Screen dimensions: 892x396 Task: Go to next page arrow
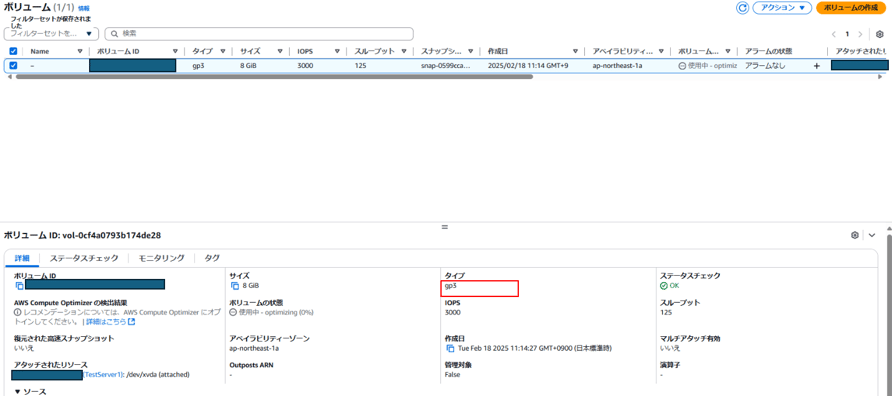point(861,34)
